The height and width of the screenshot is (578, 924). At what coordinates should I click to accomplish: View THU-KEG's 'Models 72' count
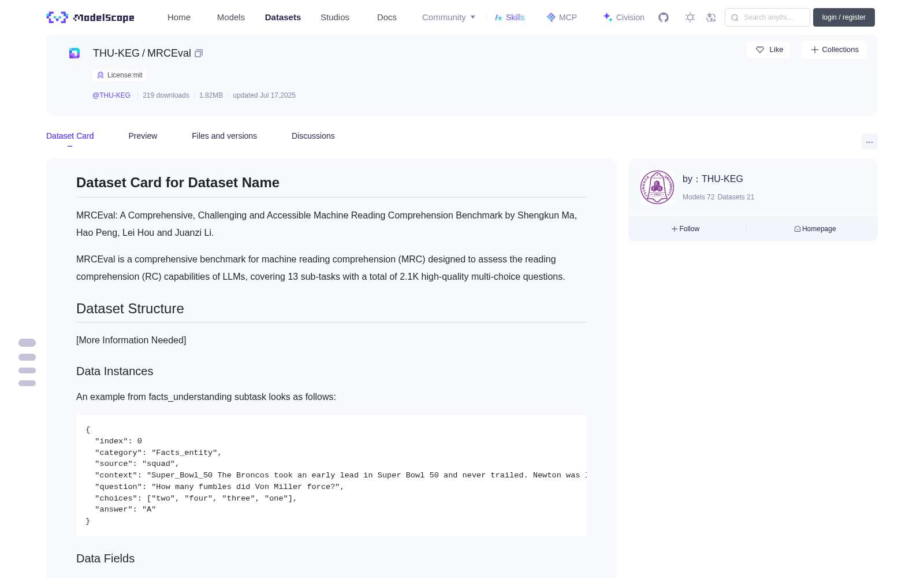698,197
